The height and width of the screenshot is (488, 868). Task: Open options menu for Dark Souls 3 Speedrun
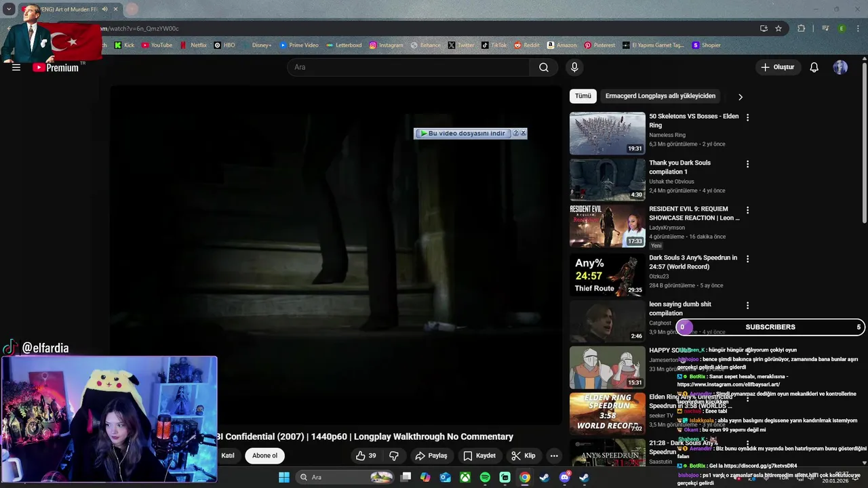[747, 259]
